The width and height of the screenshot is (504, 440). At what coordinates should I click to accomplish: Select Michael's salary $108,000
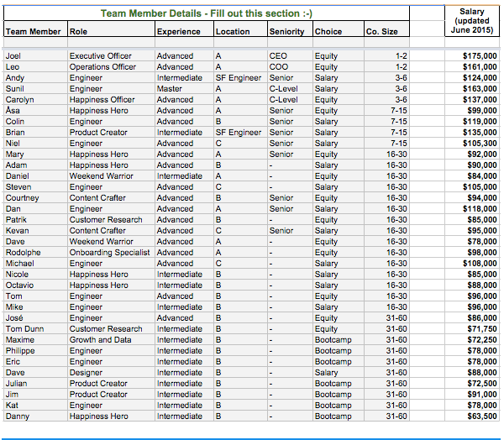click(472, 264)
